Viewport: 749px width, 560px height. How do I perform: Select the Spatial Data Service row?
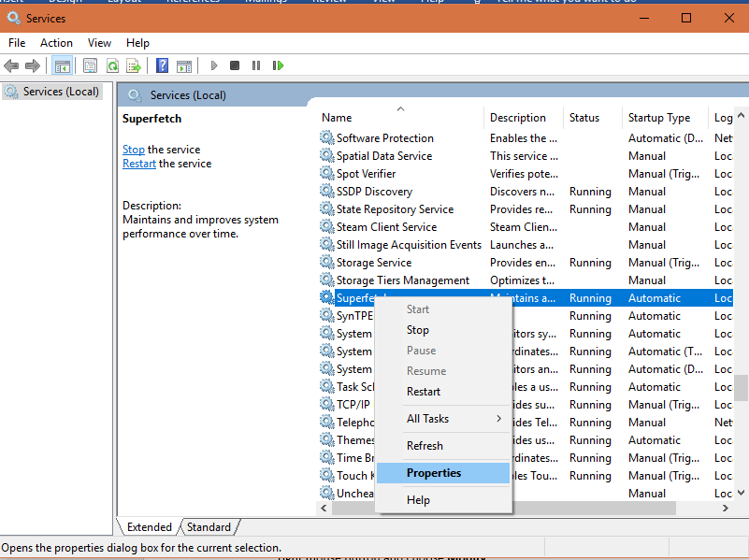[526, 155]
